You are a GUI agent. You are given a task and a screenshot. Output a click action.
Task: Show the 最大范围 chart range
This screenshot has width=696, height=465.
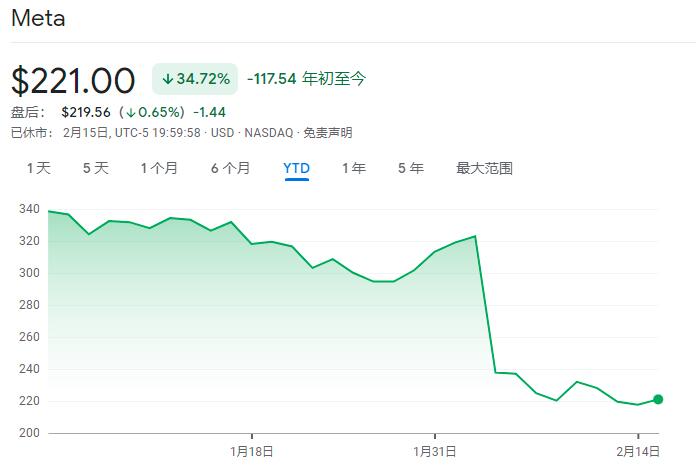(x=484, y=168)
